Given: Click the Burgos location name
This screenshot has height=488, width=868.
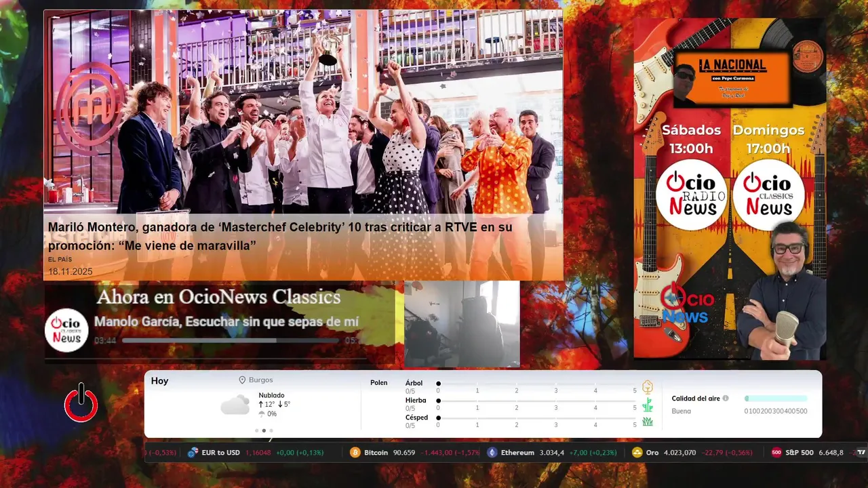Looking at the screenshot, I should point(261,380).
